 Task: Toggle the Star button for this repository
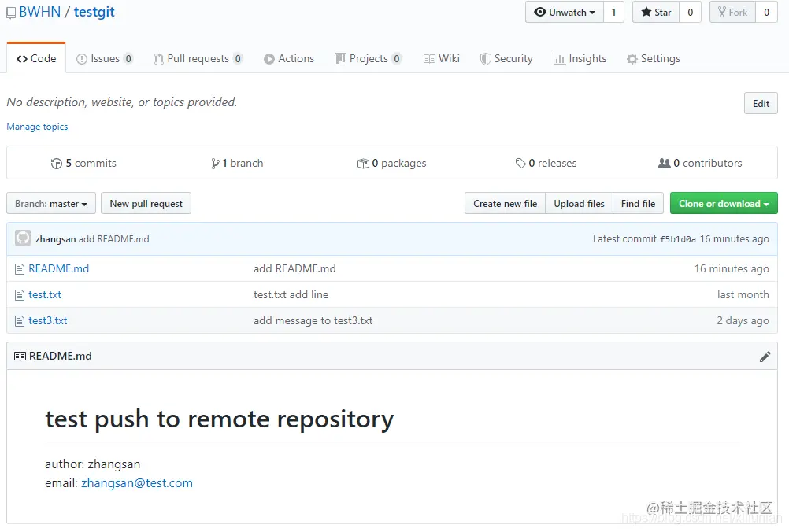click(x=656, y=12)
